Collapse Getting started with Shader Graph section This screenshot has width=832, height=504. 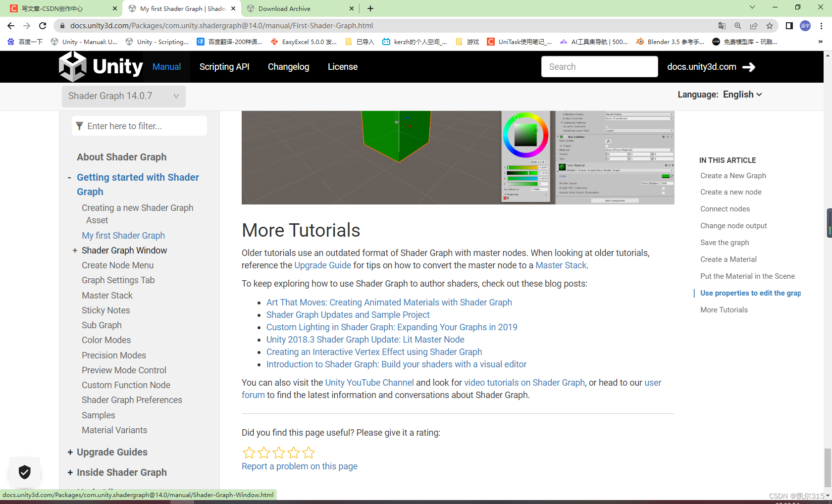coord(70,178)
